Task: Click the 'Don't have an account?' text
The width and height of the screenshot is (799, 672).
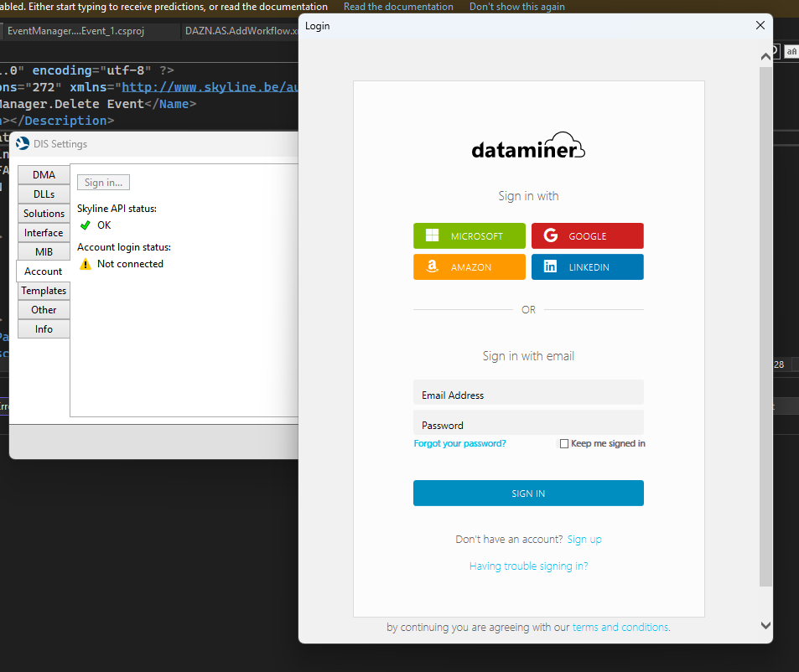Action: [x=509, y=539]
